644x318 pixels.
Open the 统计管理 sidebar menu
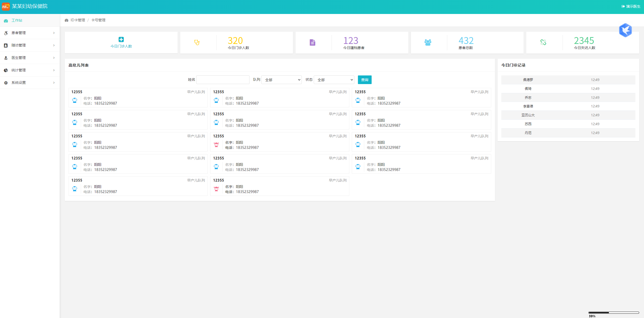(x=30, y=70)
